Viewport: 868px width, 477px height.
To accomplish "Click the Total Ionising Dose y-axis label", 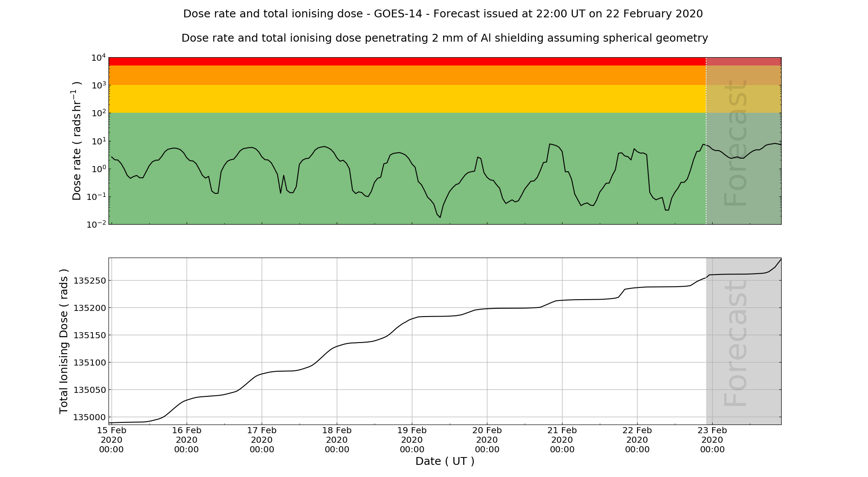I will point(64,341).
